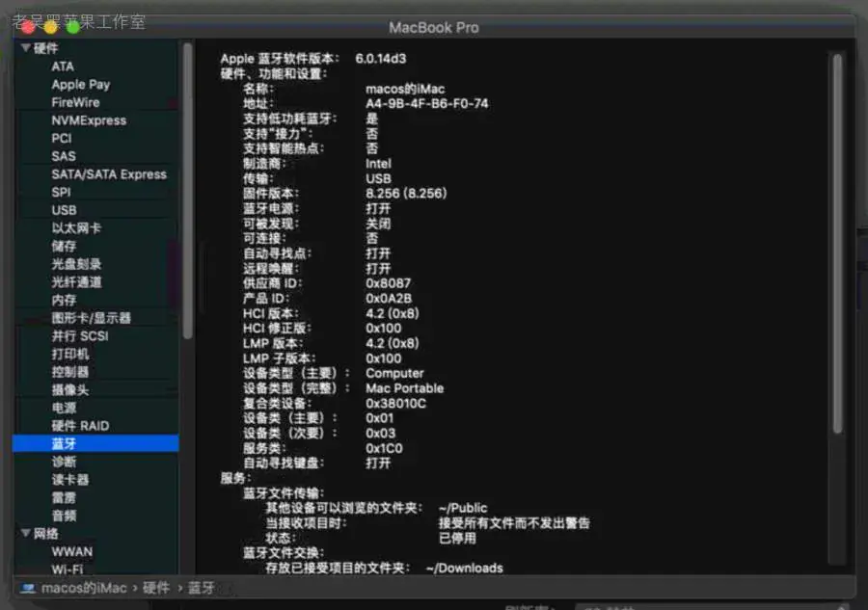Select 音频 in the sidebar
This screenshot has height=610, width=868.
tap(64, 516)
